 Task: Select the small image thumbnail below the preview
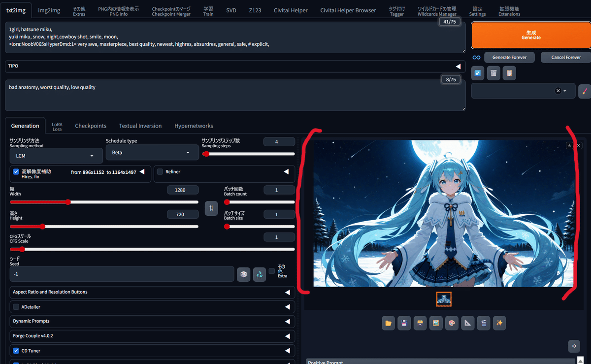click(444, 298)
